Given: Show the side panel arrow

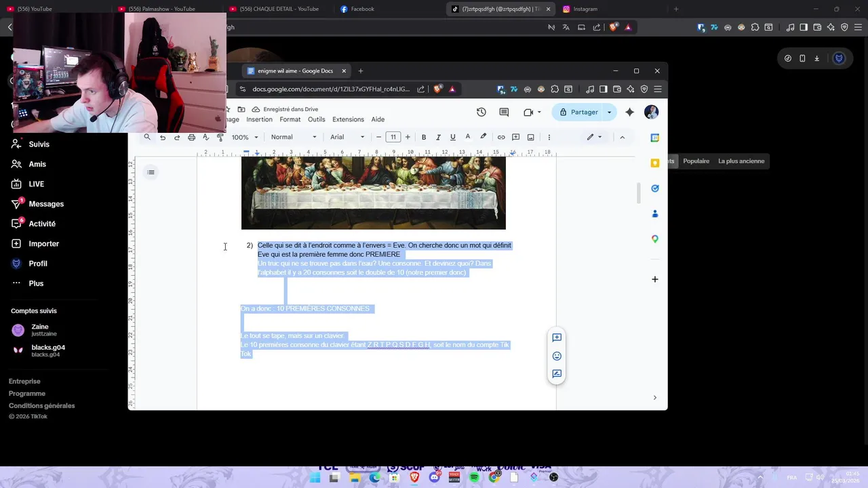Looking at the screenshot, I should 654,397.
